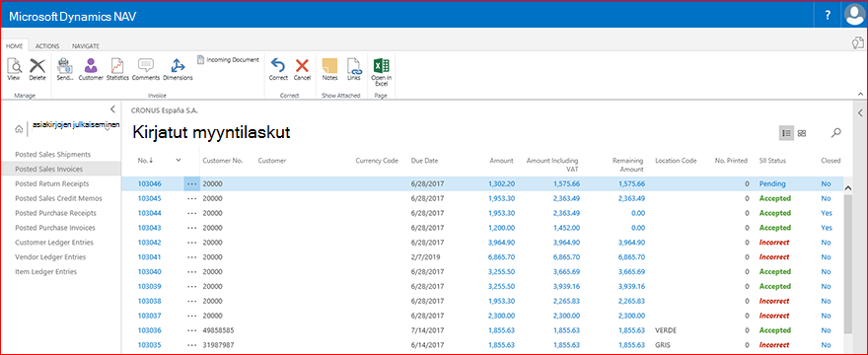
Task: Collapse the ribbon with the chevron
Action: (860, 94)
